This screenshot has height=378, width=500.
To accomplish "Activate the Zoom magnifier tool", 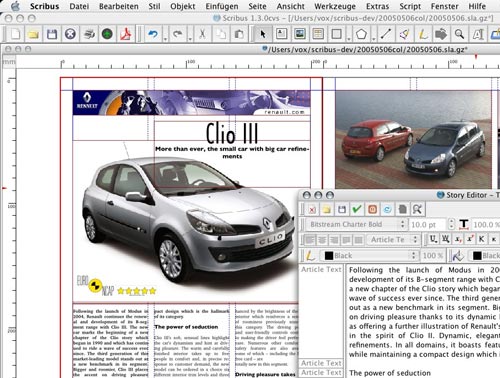I will pyautogui.click(x=459, y=34).
